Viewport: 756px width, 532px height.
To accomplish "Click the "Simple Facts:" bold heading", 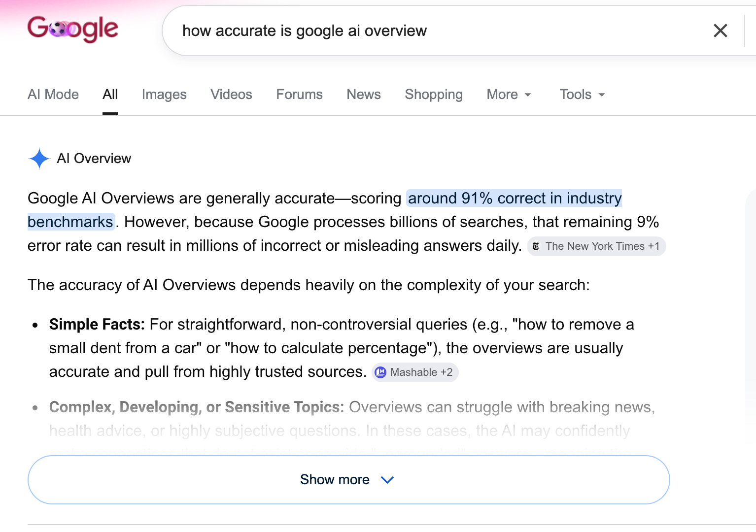I will click(97, 324).
